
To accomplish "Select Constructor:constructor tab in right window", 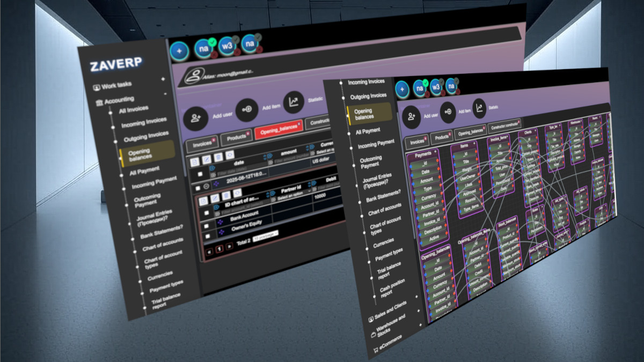I will [x=505, y=125].
